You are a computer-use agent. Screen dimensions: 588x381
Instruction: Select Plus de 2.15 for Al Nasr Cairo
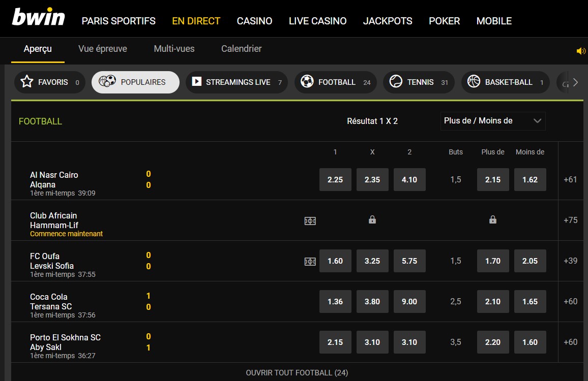click(x=493, y=179)
